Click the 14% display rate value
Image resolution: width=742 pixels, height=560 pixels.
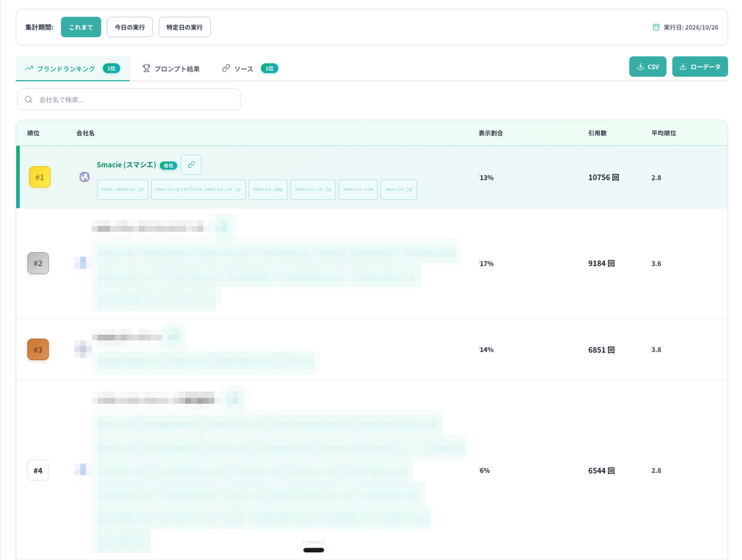pos(486,349)
